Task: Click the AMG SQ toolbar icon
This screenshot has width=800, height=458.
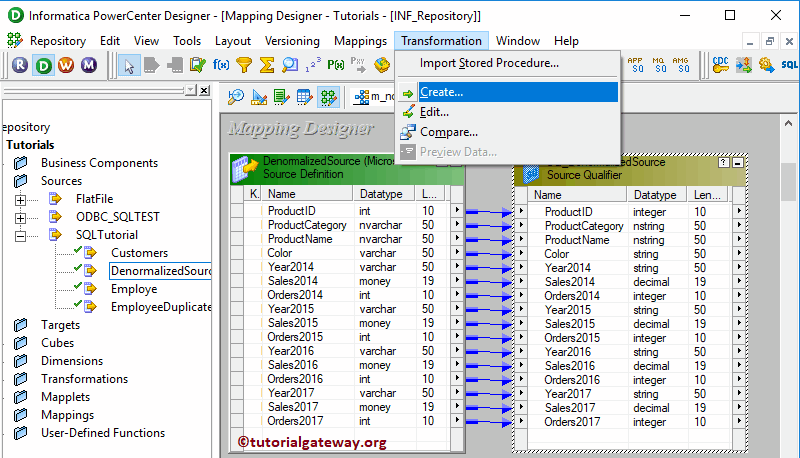Action: click(681, 65)
